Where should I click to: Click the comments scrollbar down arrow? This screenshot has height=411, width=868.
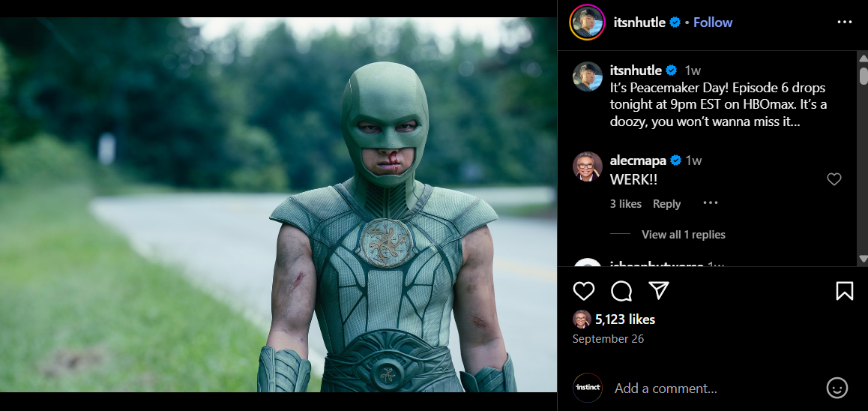pyautogui.click(x=862, y=259)
